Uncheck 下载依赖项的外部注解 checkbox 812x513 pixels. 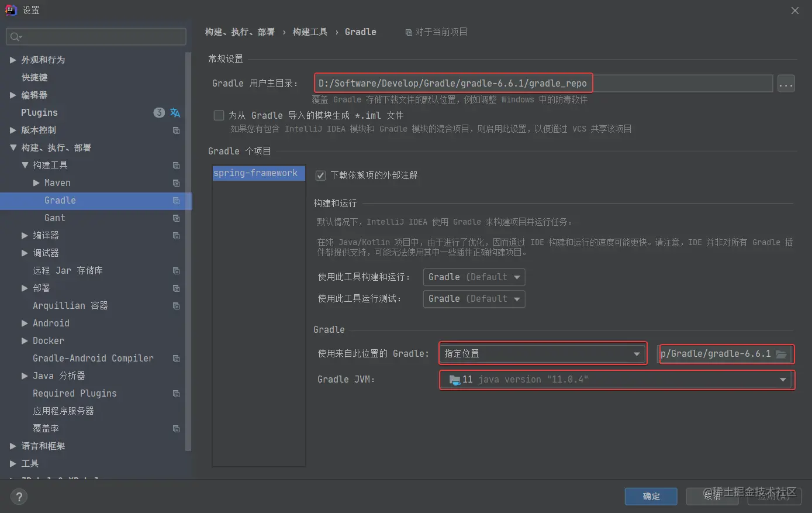pyautogui.click(x=320, y=175)
